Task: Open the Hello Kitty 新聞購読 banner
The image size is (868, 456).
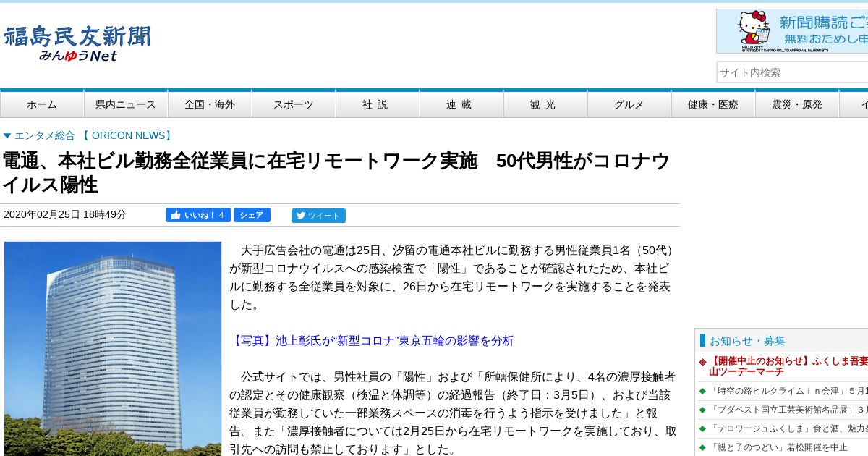Action: tap(792, 31)
